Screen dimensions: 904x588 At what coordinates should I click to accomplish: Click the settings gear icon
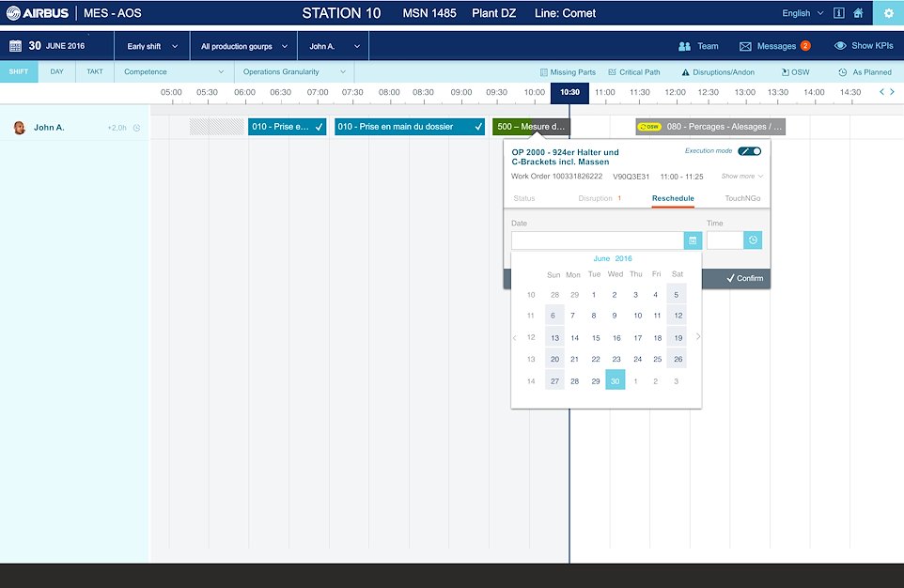coord(888,13)
